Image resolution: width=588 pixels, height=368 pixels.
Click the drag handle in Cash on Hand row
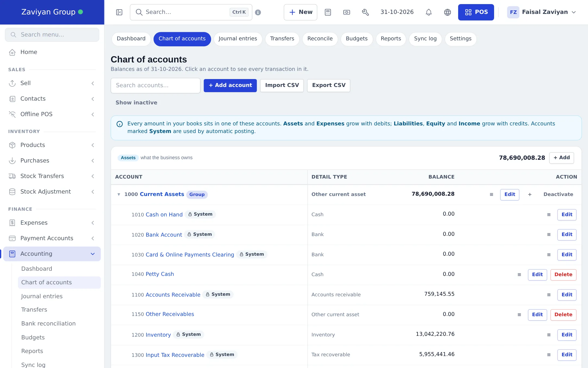tap(549, 215)
